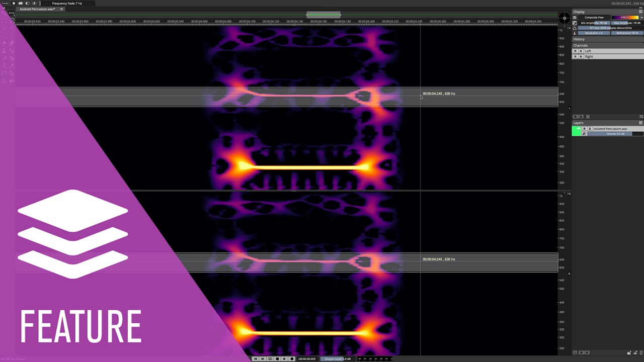644x362 pixels.
Task: Adjust the Max Amplitude slider
Action: click(x=627, y=23)
